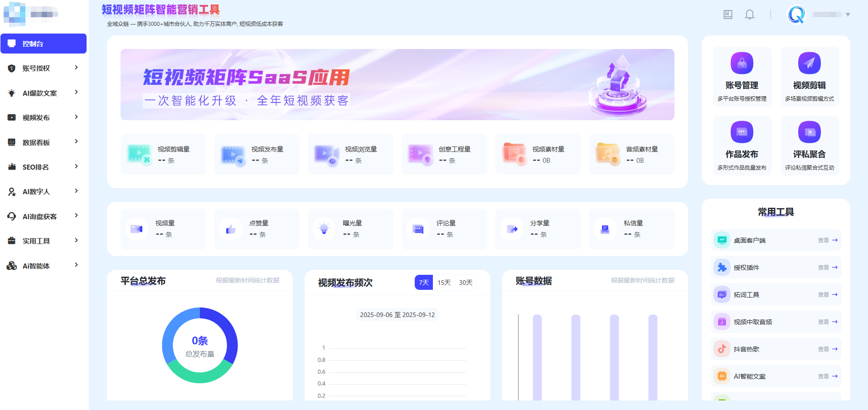Click the 桌面客户端 tool icon
868x410 pixels.
(722, 240)
